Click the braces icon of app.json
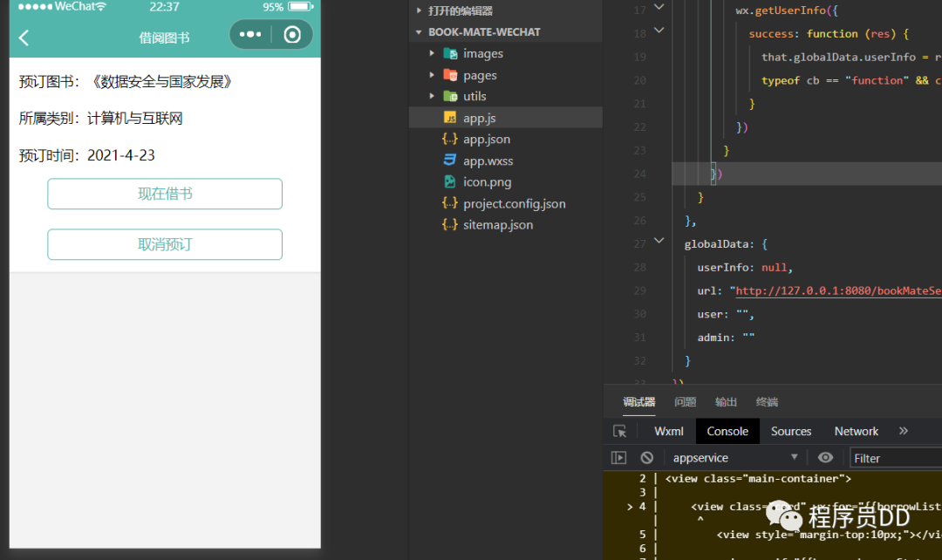The height and width of the screenshot is (560, 942). (450, 139)
